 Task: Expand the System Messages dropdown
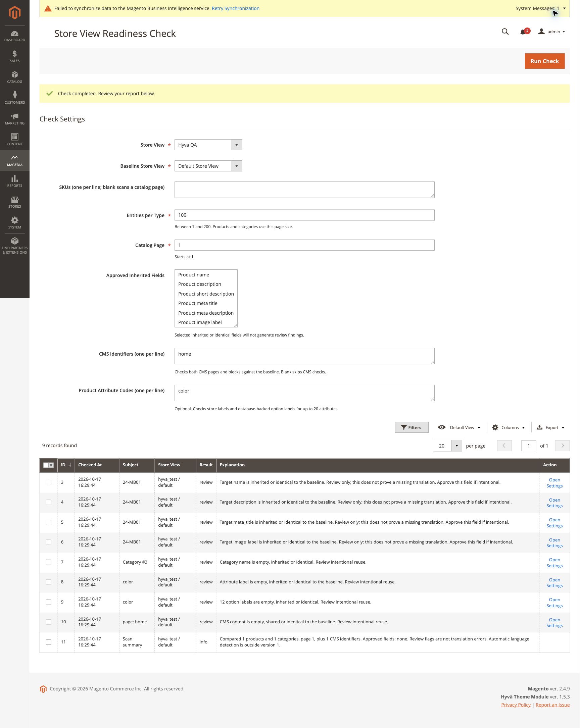[540, 8]
